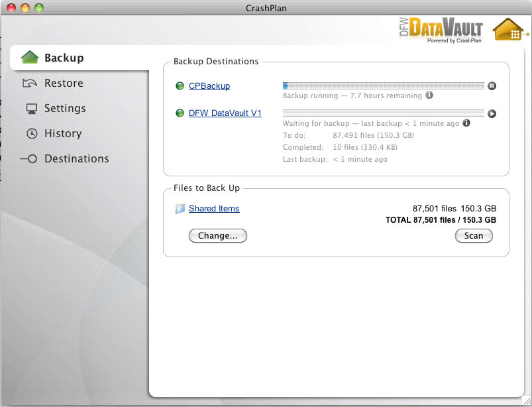The height and width of the screenshot is (407, 532).
Task: Click the '87,491 files (150.3 GB)' to-do value
Action: click(x=373, y=135)
